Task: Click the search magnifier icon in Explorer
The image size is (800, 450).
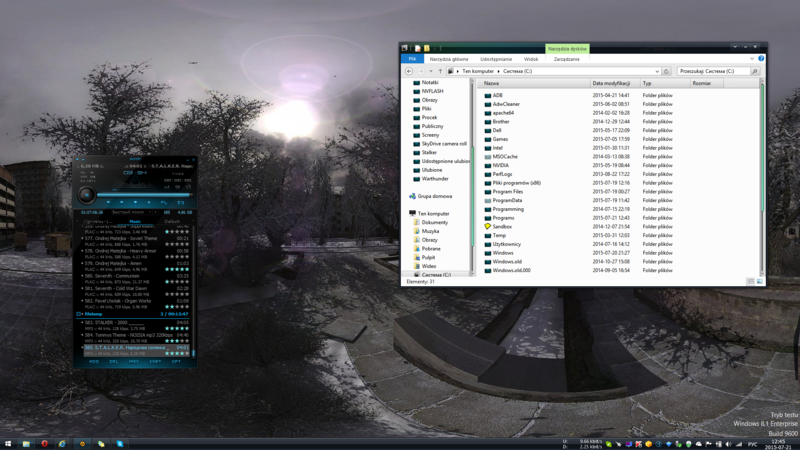Action: (x=755, y=71)
